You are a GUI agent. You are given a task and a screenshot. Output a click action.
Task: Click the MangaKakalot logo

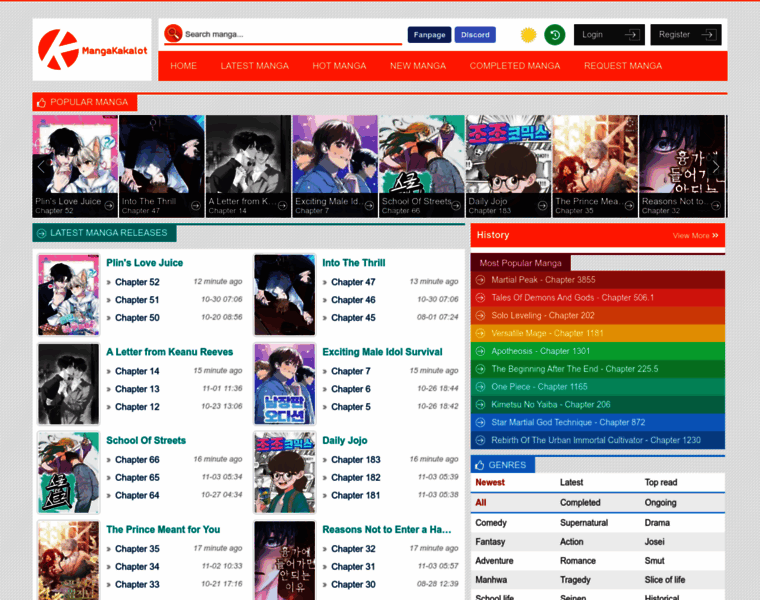(x=92, y=49)
